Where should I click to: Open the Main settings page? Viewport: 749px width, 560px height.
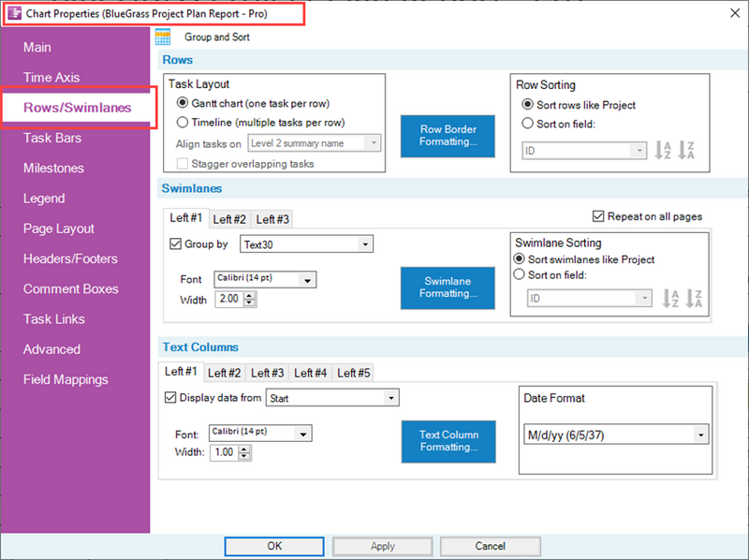(37, 48)
